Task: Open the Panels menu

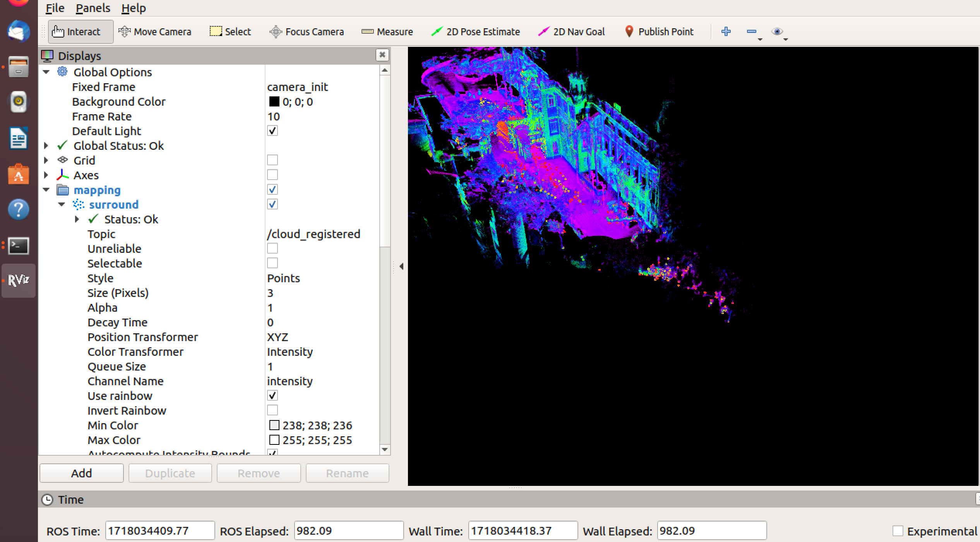Action: click(x=93, y=8)
